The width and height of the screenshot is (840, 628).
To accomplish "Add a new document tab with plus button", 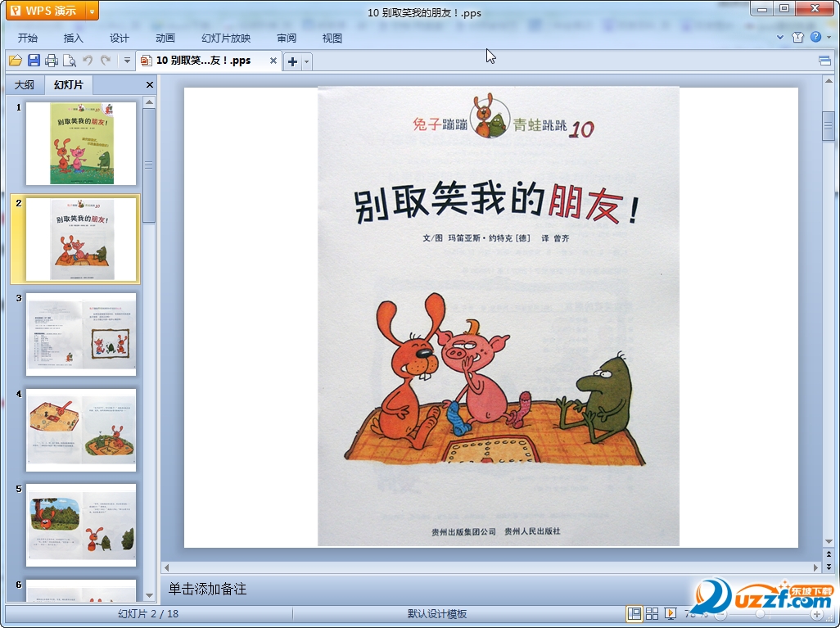I will click(x=292, y=61).
